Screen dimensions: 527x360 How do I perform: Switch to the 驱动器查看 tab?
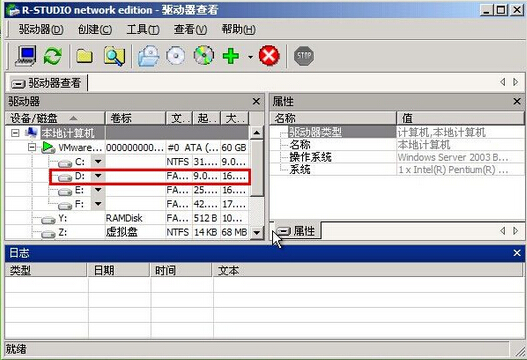click(47, 83)
